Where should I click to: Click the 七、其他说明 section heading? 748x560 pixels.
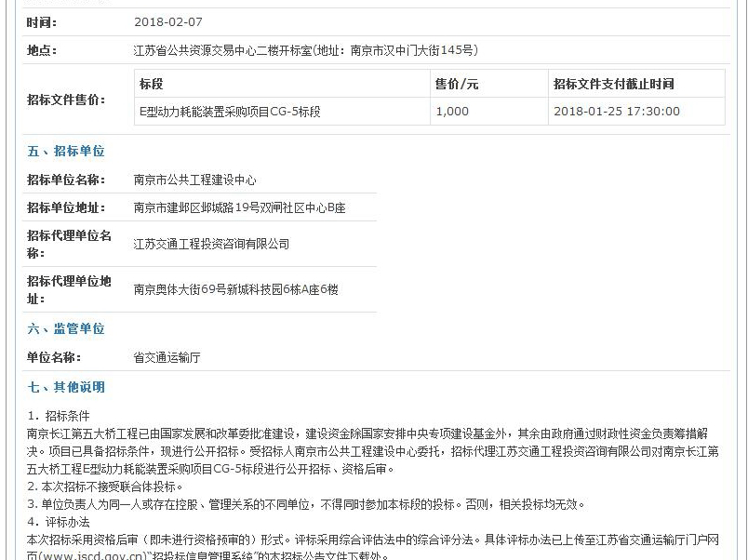(66, 387)
